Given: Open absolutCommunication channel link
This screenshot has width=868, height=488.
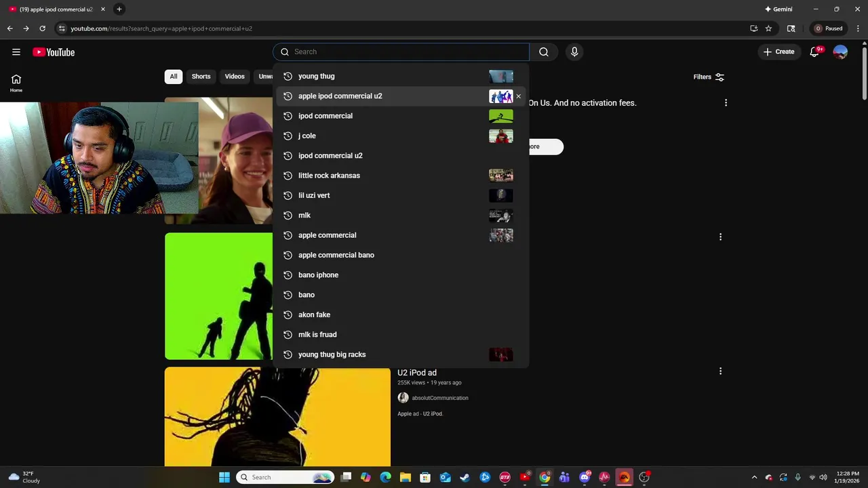Looking at the screenshot, I should pyautogui.click(x=440, y=398).
